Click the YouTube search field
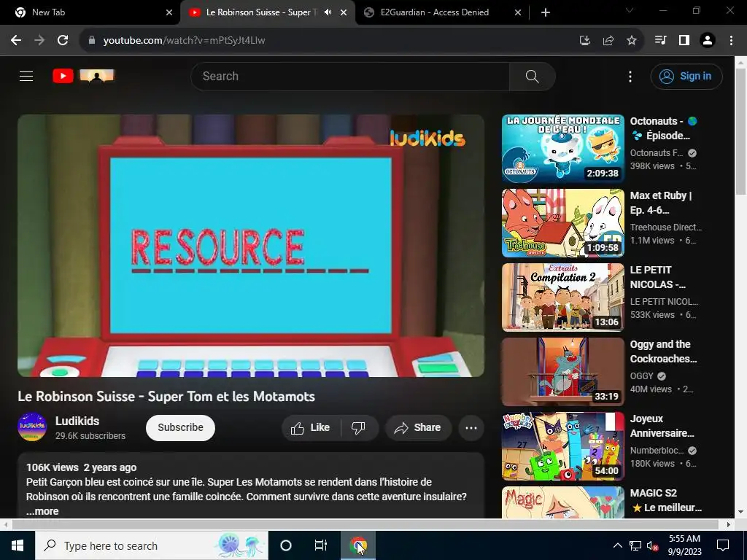Screen dimensions: 747x560 (x=350, y=76)
